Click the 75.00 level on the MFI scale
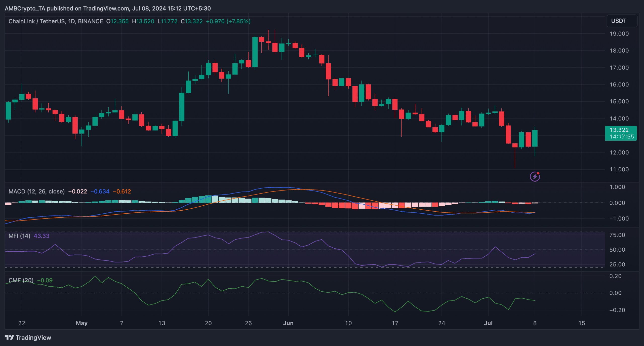644x346 pixels. pyautogui.click(x=617, y=235)
